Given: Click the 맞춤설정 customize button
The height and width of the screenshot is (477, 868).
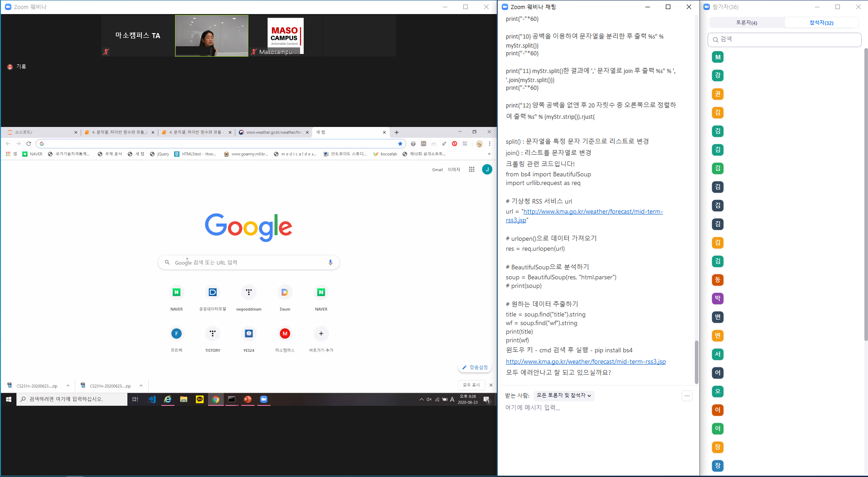Looking at the screenshot, I should (475, 368).
